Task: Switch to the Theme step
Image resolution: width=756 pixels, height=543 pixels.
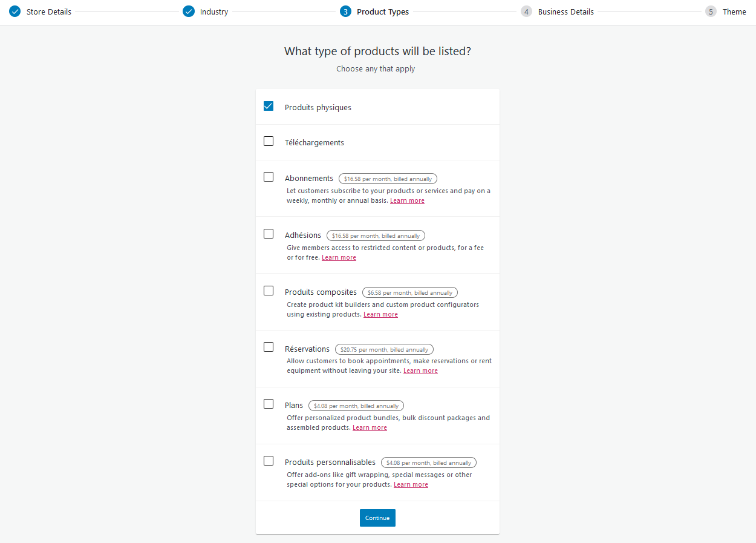Action: [734, 11]
